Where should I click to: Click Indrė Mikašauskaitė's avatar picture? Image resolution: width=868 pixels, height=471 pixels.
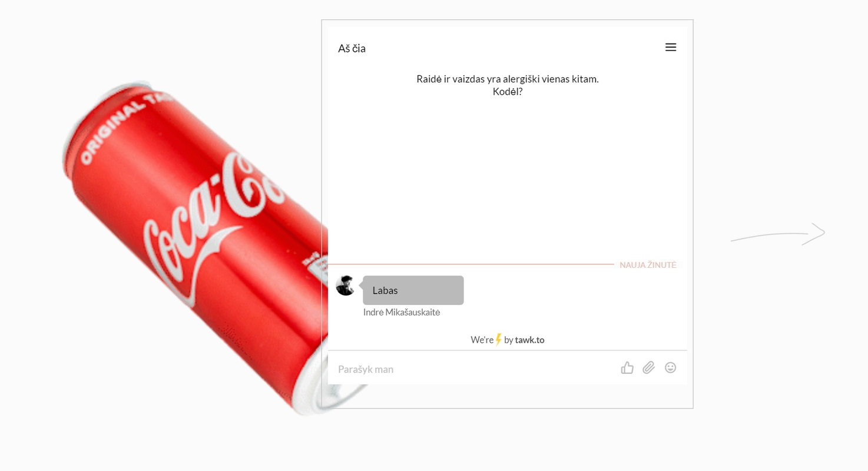tap(346, 286)
